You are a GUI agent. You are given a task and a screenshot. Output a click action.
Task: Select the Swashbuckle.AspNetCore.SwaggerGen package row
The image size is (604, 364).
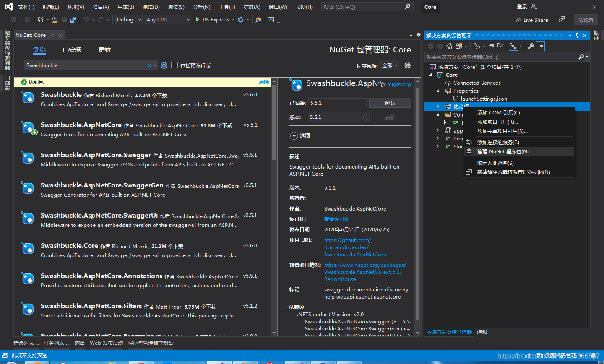[x=141, y=190]
